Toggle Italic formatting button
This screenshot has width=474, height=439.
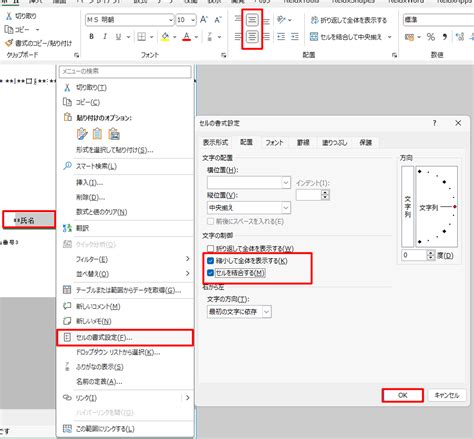105,37
